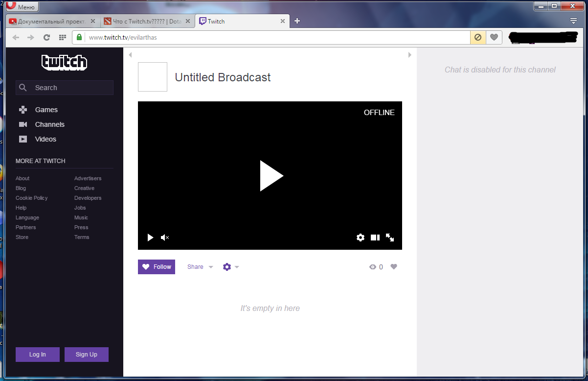Viewport: 588px width, 381px height.
Task: Open the About link
Action: pos(23,178)
